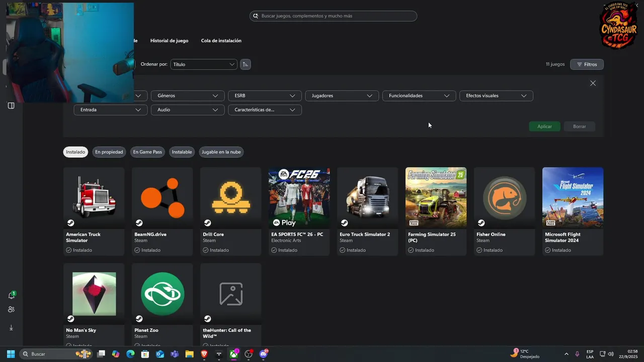
Task: Click the Fisher Online title text
Action: (491, 234)
